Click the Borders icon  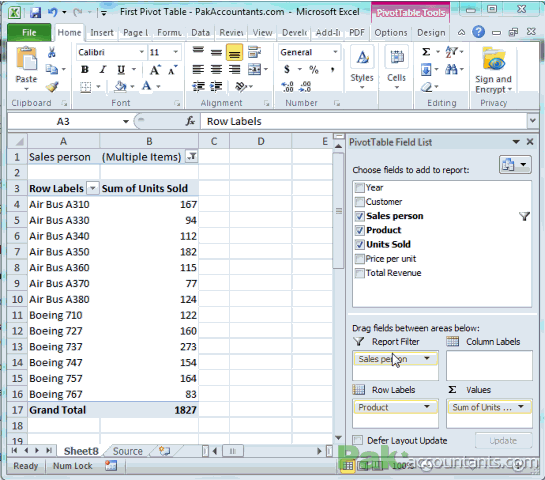click(x=86, y=86)
